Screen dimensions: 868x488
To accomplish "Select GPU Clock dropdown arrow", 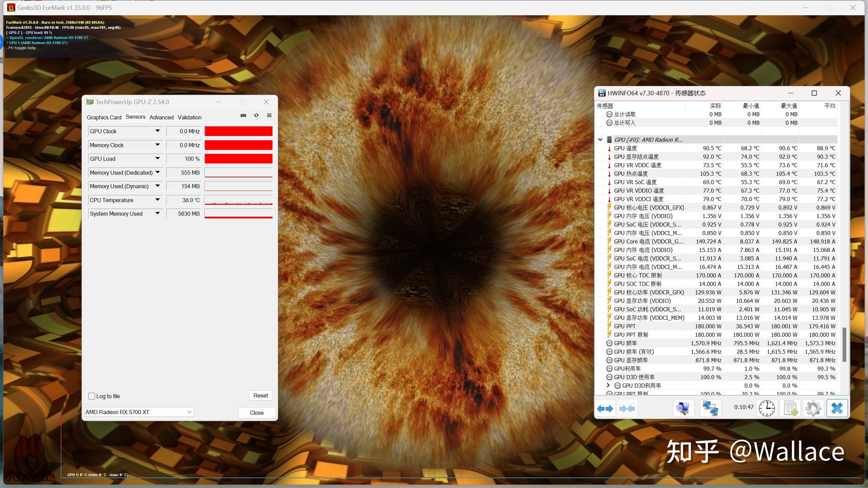I will pyautogui.click(x=156, y=131).
